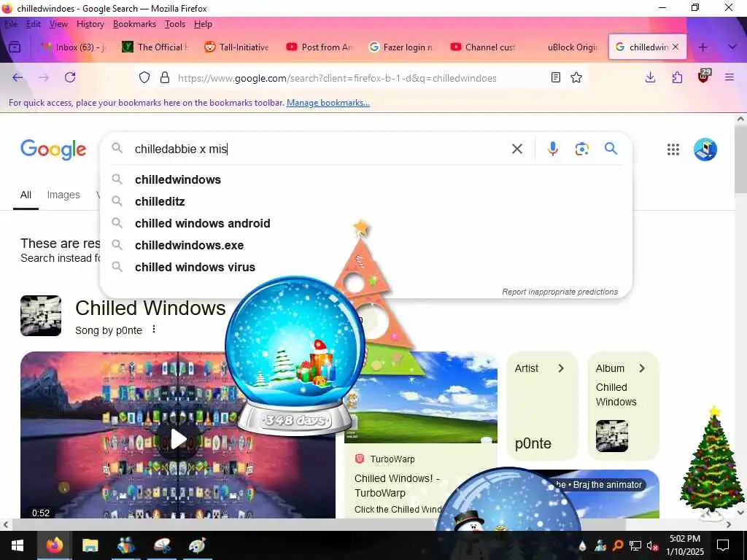Viewport: 747px width, 560px height.
Task: Expand the list all tabs dropdown
Action: pos(732,47)
